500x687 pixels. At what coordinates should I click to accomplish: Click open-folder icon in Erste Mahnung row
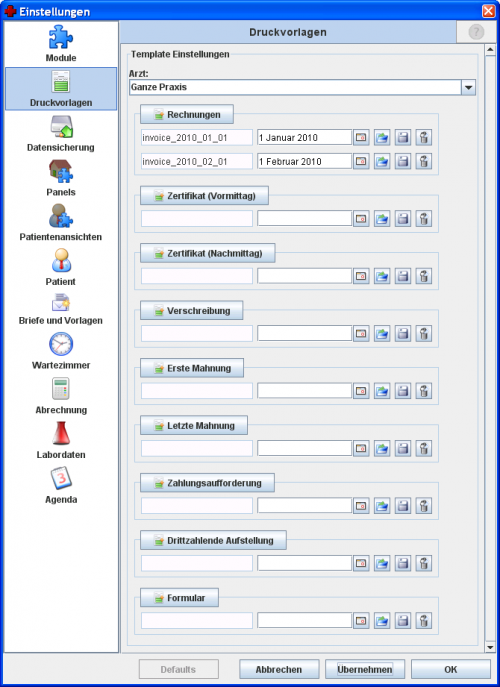tap(382, 391)
